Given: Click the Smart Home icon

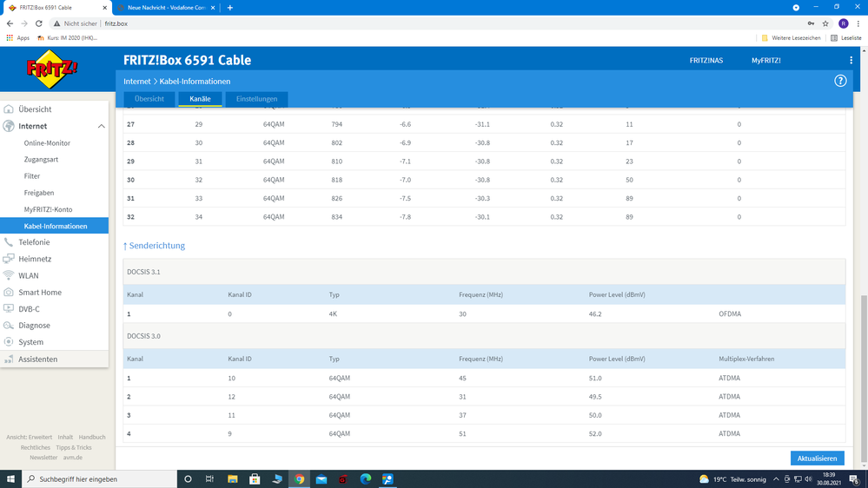Looking at the screenshot, I should coord(9,292).
